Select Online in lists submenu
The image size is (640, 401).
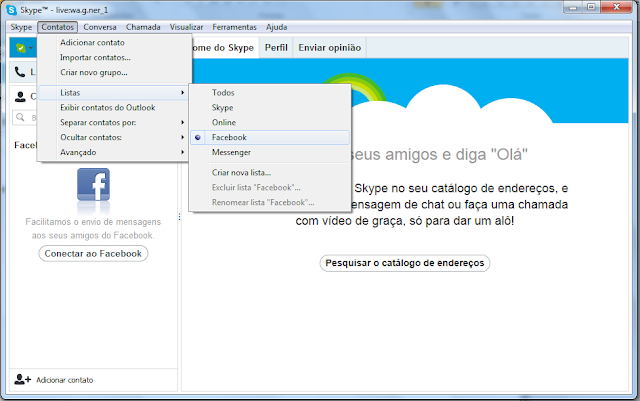point(270,123)
